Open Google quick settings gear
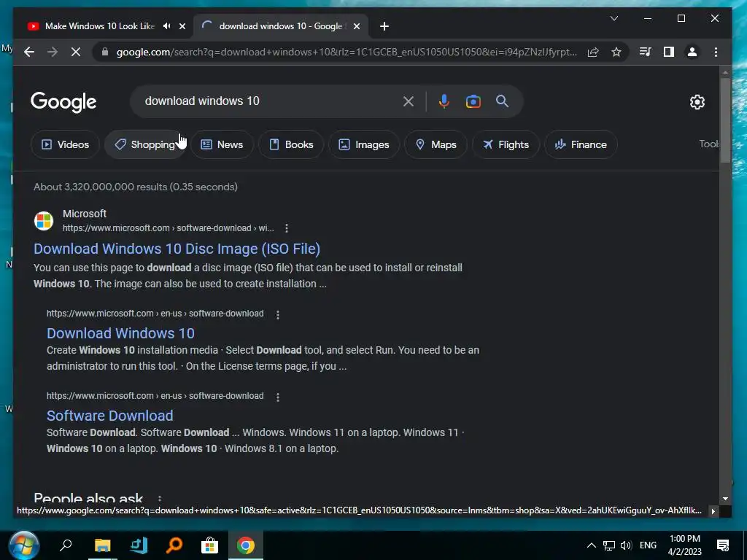Viewport: 747px width, 560px height. [x=697, y=102]
